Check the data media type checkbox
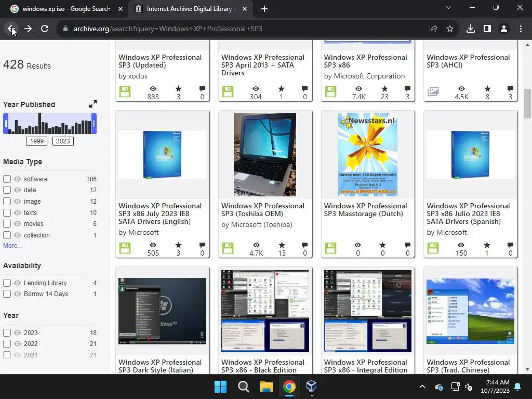The image size is (532, 399). [x=7, y=190]
